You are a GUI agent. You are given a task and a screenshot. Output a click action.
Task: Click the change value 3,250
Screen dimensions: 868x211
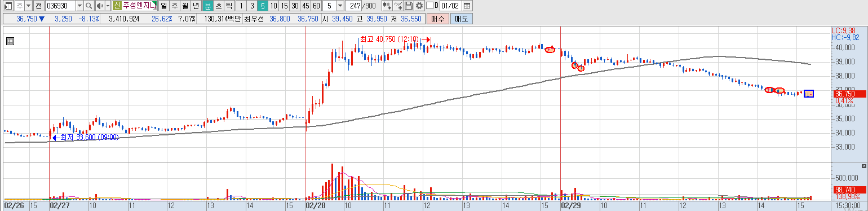click(63, 19)
